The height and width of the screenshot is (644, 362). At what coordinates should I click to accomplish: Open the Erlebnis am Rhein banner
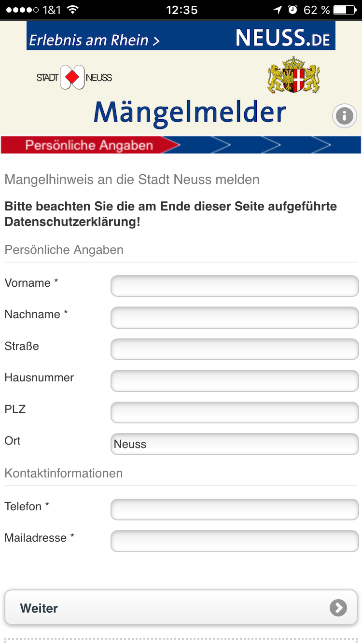(181, 36)
